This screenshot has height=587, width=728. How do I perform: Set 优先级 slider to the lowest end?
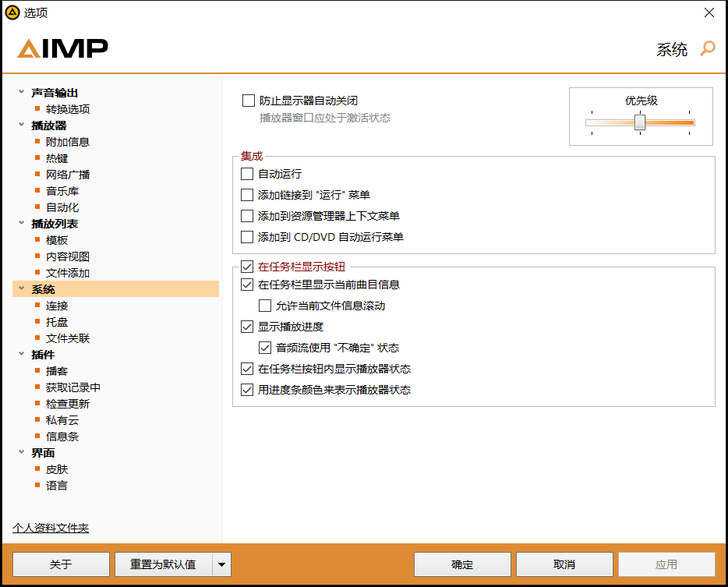tap(592, 122)
